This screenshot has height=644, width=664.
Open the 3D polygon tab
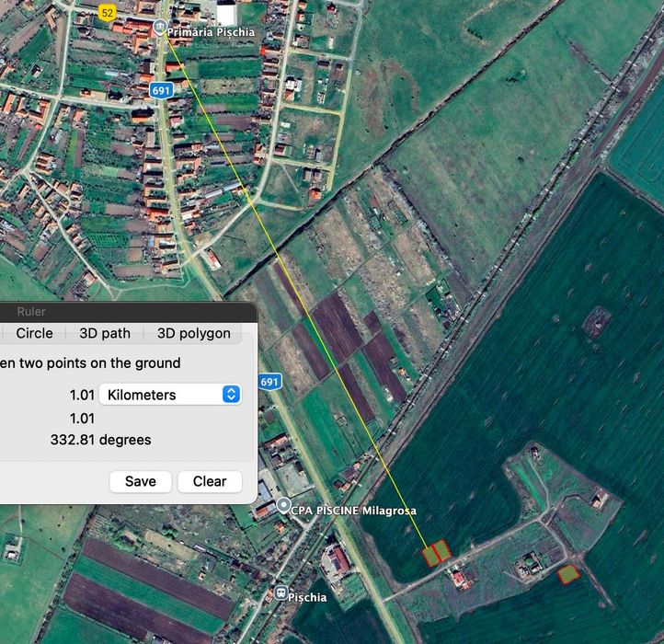[194, 333]
